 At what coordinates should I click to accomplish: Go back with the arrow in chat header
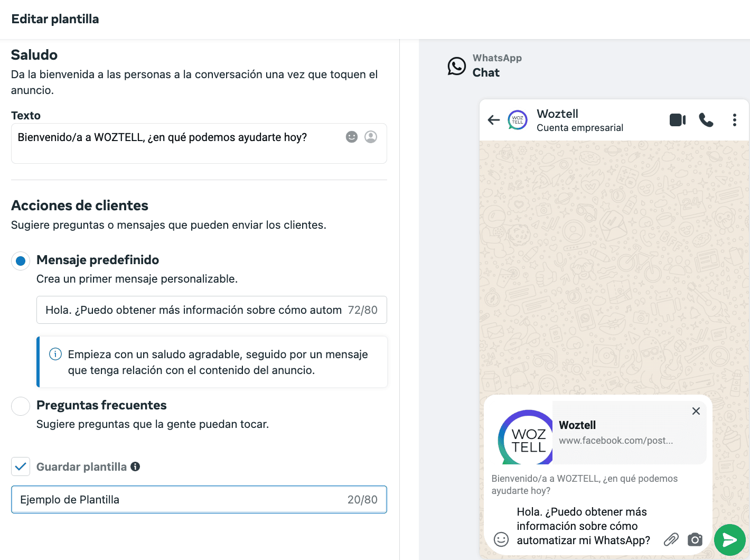pos(494,120)
